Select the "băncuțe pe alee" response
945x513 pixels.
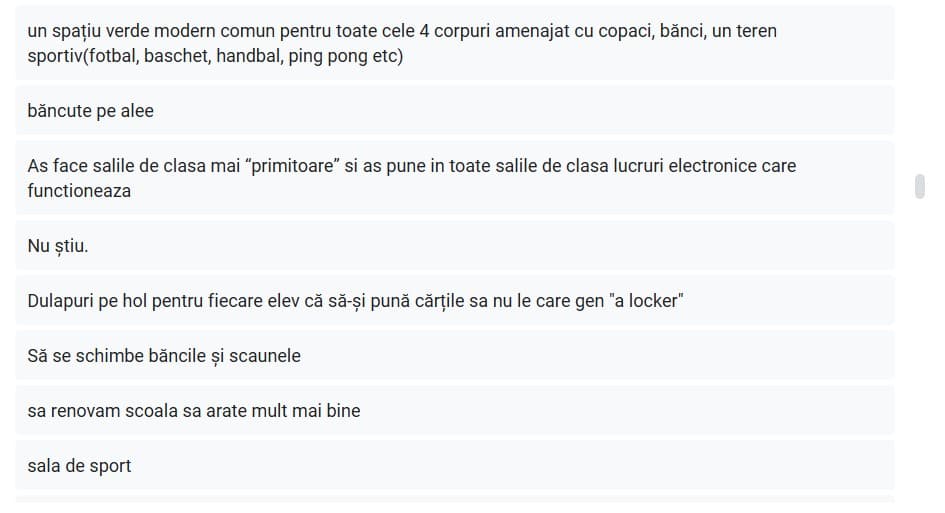click(x=454, y=111)
